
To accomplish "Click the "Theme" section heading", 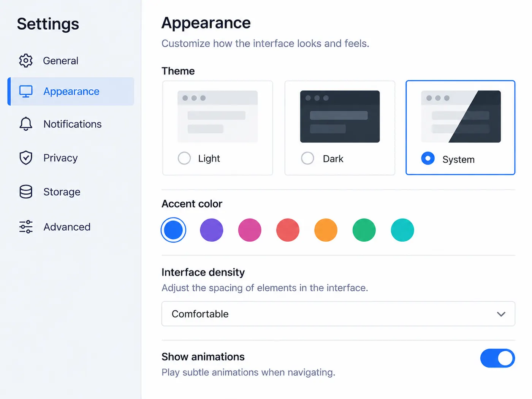I will (x=178, y=71).
